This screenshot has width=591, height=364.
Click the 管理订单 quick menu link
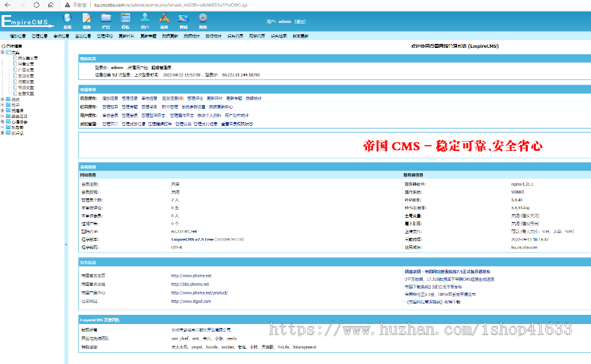coord(183,124)
